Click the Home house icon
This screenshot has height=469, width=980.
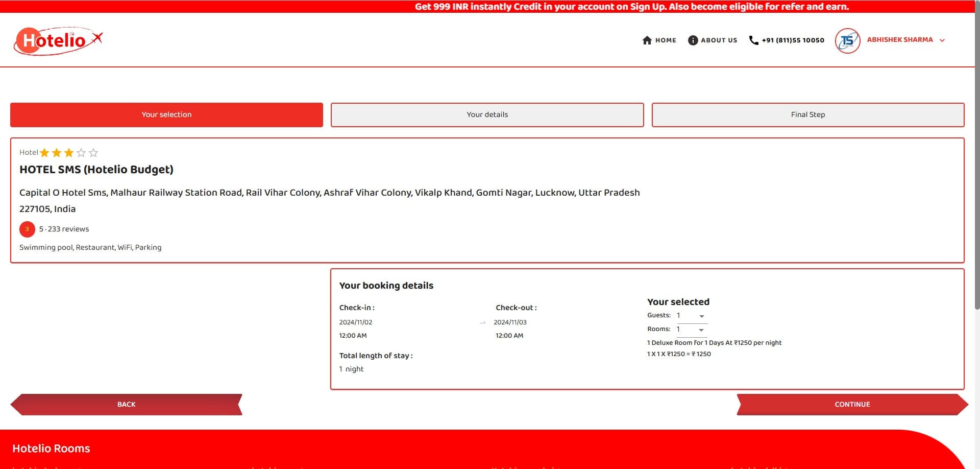pyautogui.click(x=647, y=40)
